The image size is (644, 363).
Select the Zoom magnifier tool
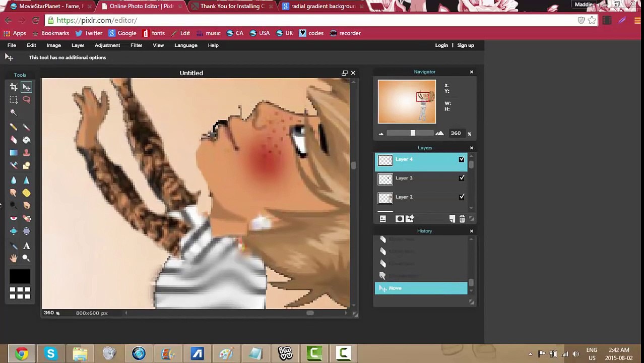[x=26, y=258]
